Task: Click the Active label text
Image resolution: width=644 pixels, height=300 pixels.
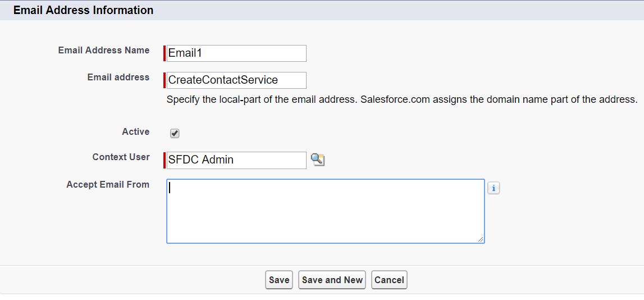Action: [135, 131]
